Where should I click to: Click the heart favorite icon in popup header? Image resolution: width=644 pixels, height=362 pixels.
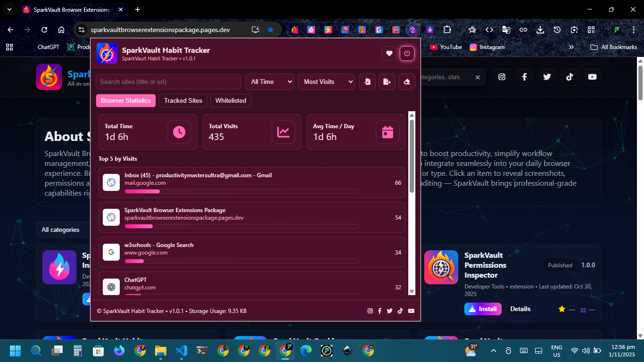pos(389,54)
